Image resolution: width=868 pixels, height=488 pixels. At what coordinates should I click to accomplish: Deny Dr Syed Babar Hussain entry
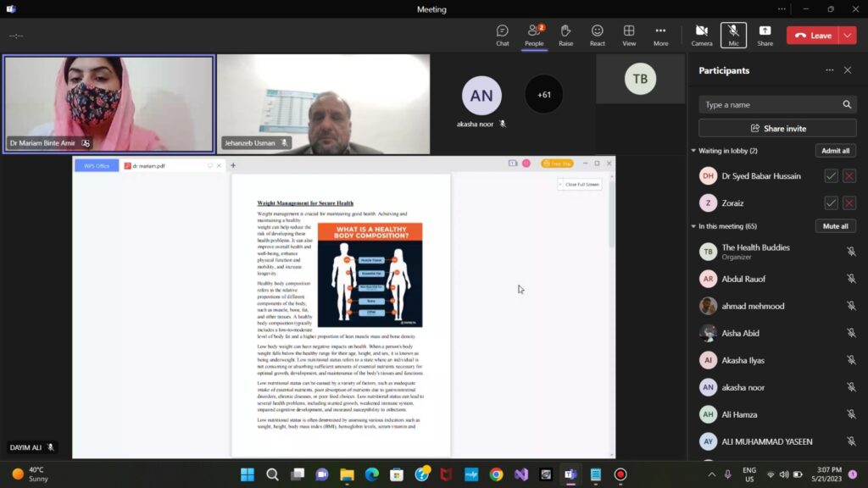point(849,176)
